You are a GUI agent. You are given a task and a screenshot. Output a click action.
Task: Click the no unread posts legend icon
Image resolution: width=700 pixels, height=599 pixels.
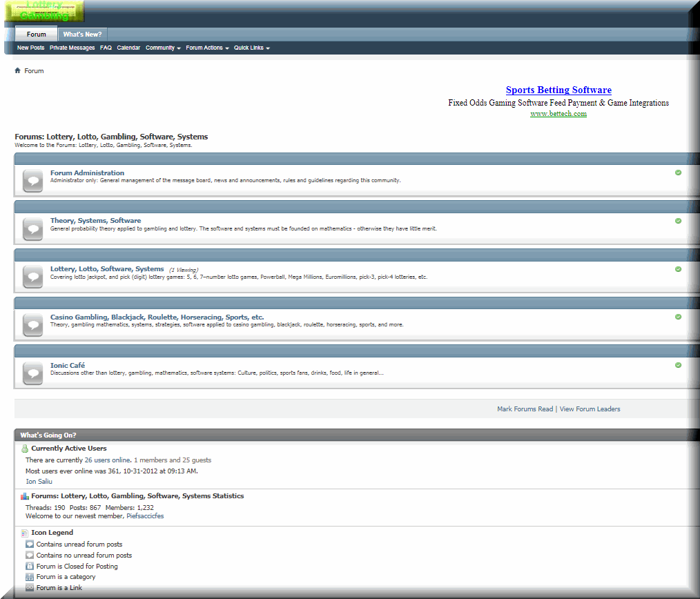coord(30,556)
